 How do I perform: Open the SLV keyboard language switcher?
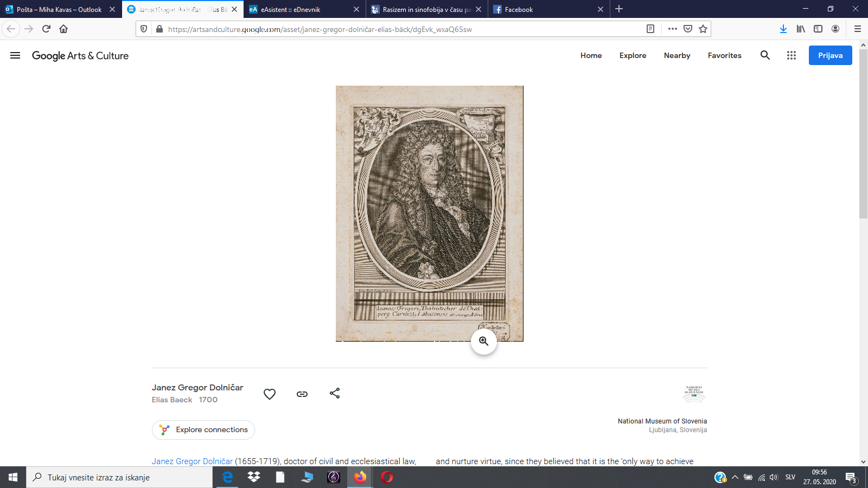pyautogui.click(x=790, y=477)
